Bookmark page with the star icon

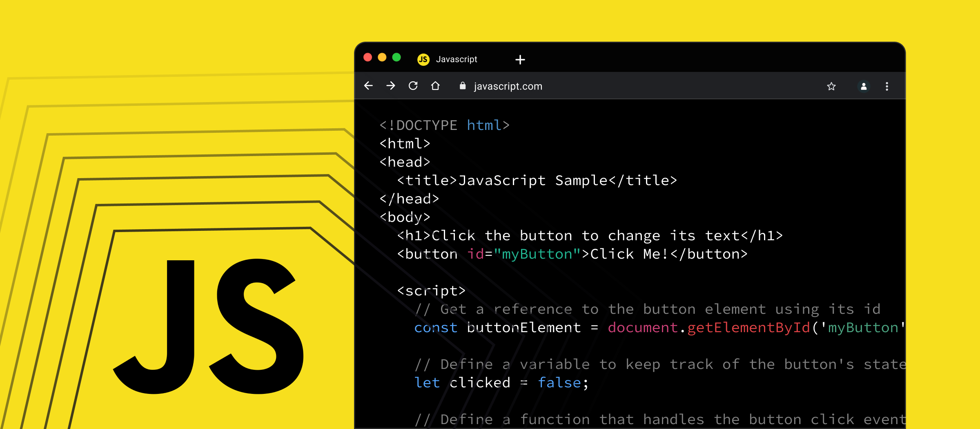pos(831,86)
